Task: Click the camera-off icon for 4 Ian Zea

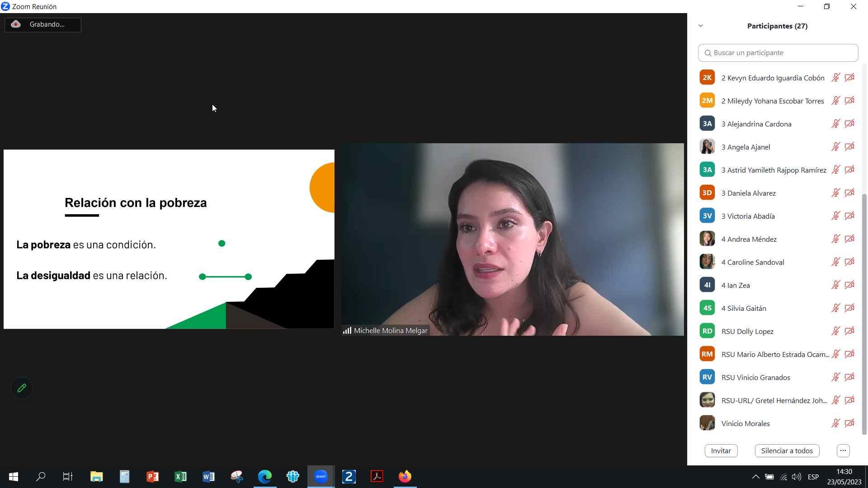Action: (849, 285)
